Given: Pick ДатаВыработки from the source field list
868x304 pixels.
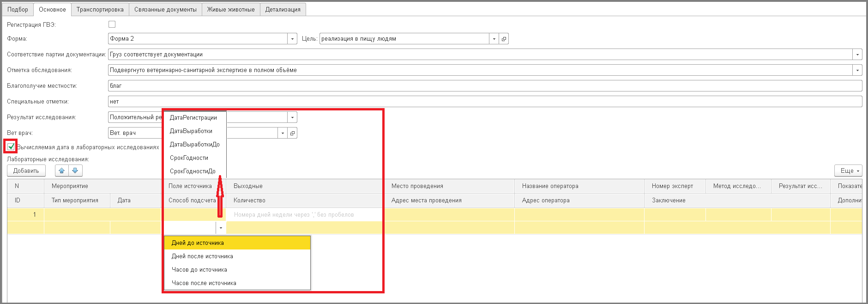Looking at the screenshot, I should (191, 131).
